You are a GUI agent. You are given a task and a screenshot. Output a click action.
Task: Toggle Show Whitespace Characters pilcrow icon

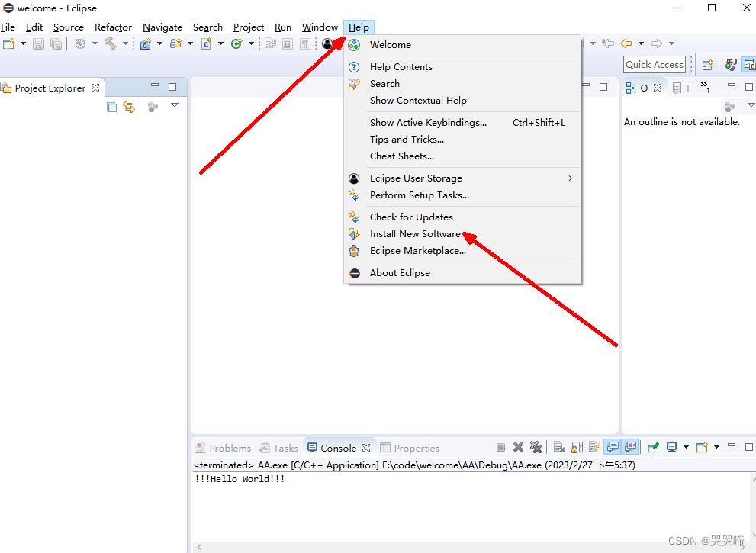[305, 44]
